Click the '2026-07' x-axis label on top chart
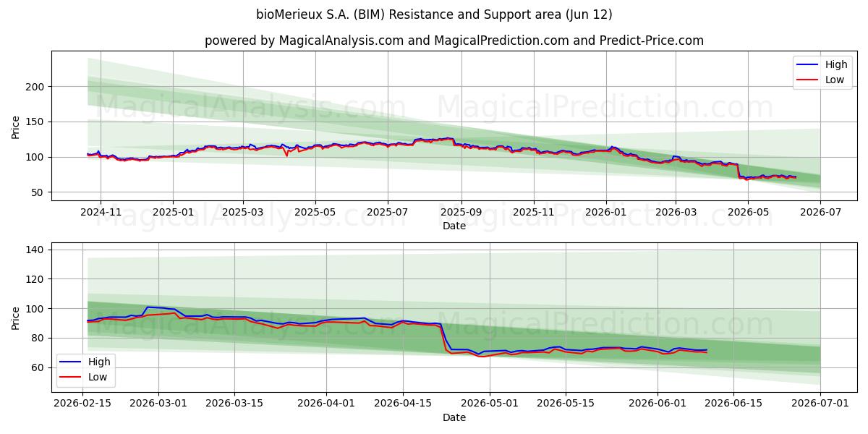Image resolution: width=868 pixels, height=434 pixels. [x=820, y=213]
